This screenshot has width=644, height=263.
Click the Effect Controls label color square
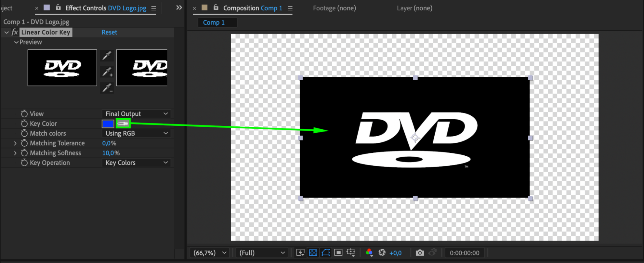coord(47,7)
